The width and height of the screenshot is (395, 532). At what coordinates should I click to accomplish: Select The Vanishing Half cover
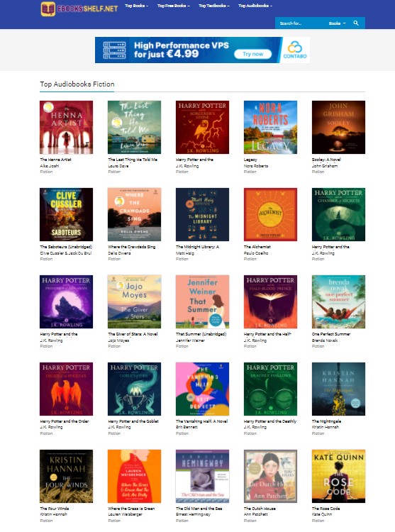coord(202,389)
